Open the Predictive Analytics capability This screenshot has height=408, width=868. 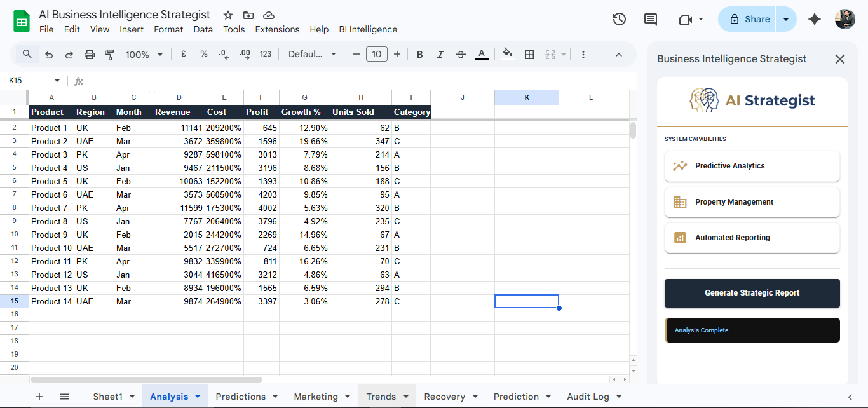point(752,166)
